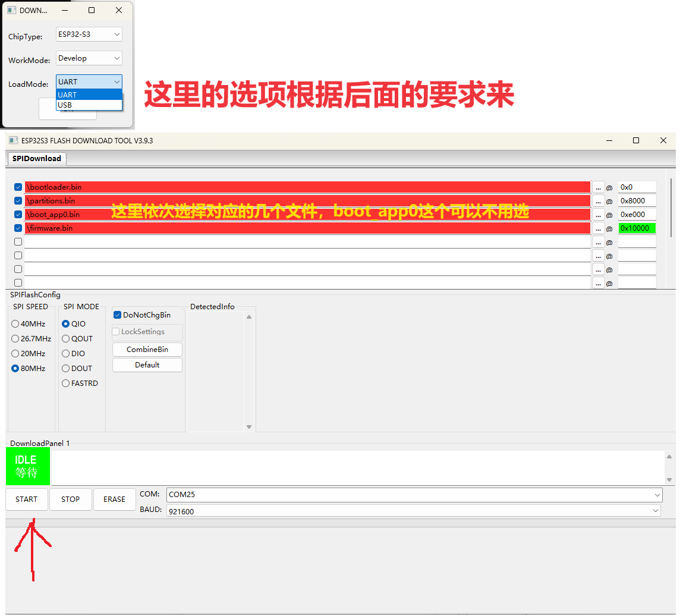Switch to the SPIDownload tab
This screenshot has height=616, width=680.
[37, 159]
